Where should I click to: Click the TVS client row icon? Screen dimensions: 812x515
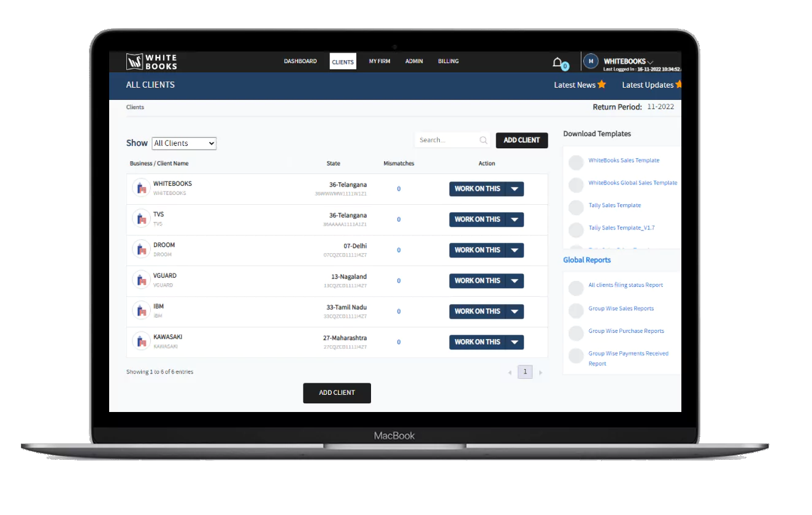pyautogui.click(x=141, y=219)
